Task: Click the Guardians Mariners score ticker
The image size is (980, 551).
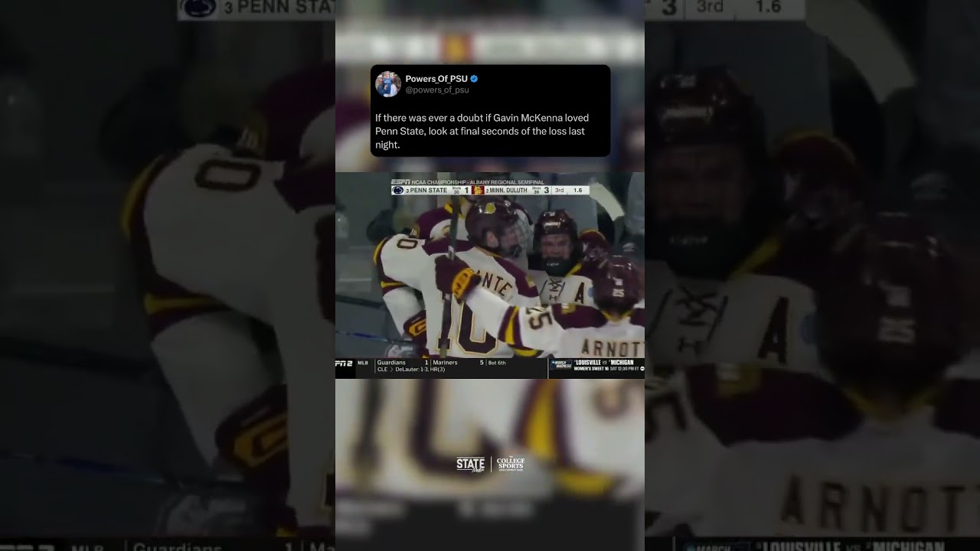Action: (x=442, y=366)
